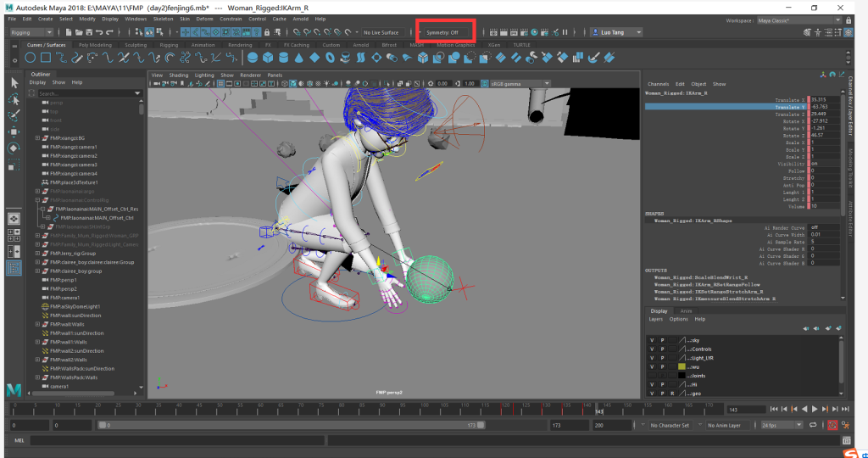
Task: Create a new scene with the toolbar icon
Action: 68,32
